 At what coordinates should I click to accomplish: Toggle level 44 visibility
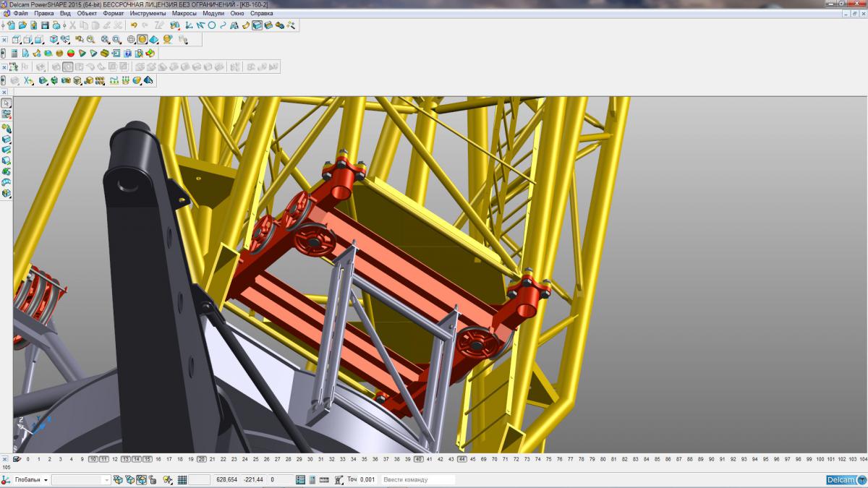click(462, 459)
